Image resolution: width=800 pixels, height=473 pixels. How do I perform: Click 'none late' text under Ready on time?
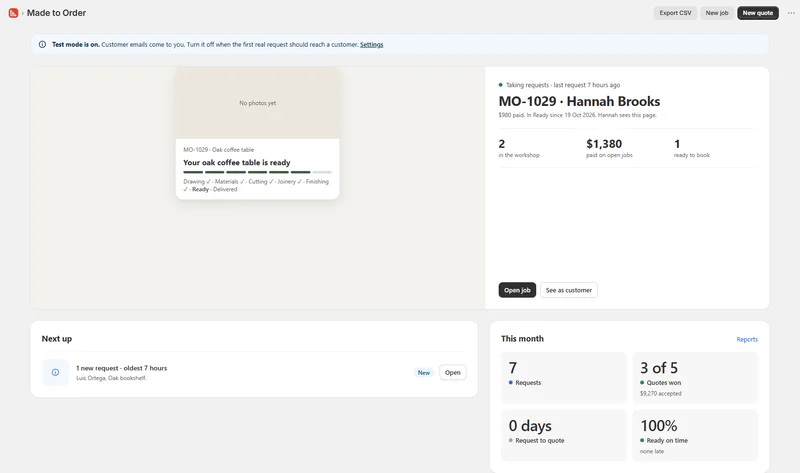652,452
